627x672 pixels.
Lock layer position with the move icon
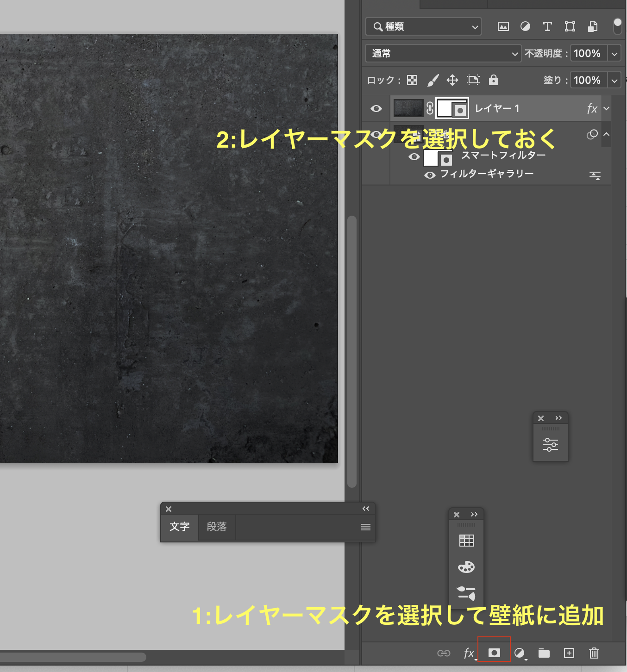point(452,81)
